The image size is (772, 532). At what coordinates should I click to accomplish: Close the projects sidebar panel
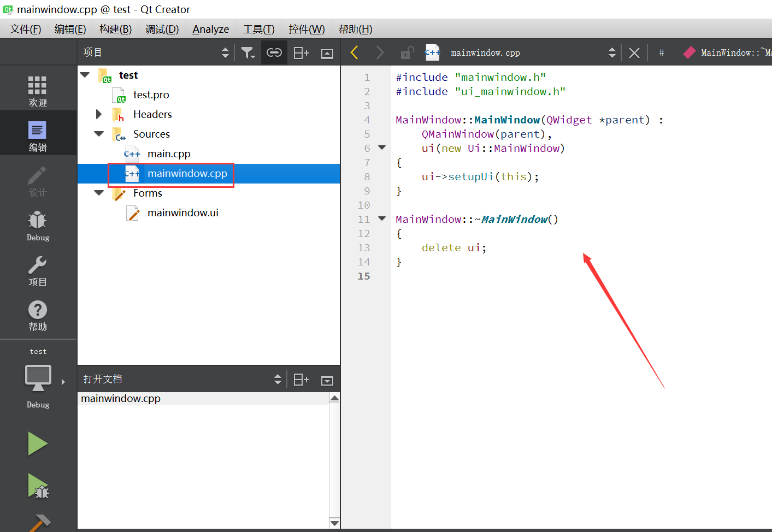[x=327, y=53]
